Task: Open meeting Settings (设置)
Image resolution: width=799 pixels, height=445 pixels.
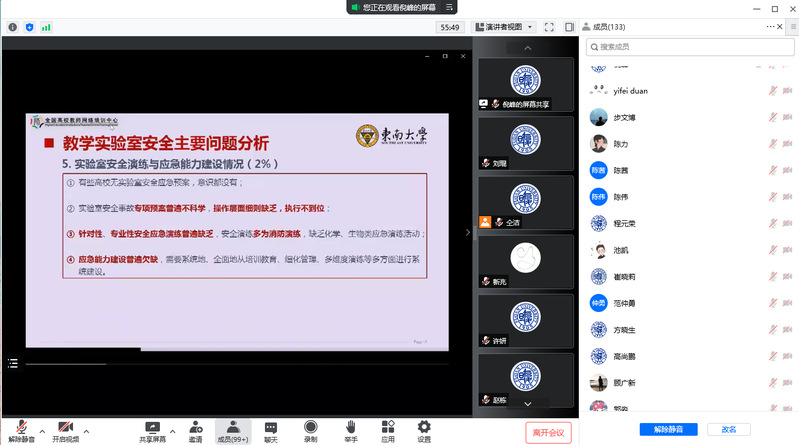Action: click(424, 430)
